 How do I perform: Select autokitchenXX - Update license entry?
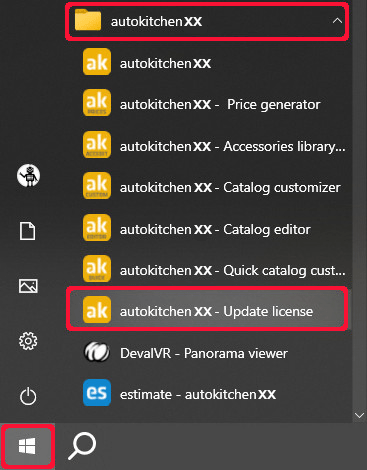[207, 309]
